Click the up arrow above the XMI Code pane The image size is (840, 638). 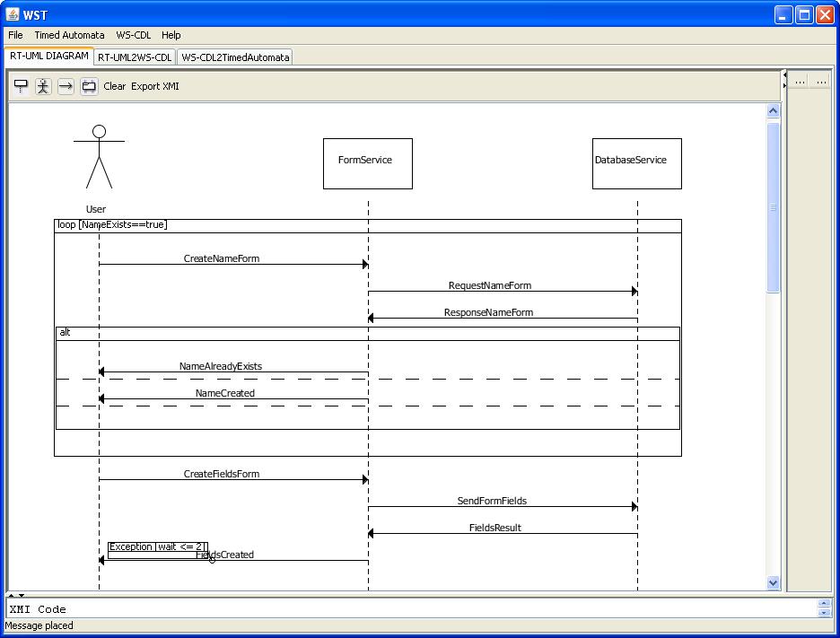coord(12,595)
